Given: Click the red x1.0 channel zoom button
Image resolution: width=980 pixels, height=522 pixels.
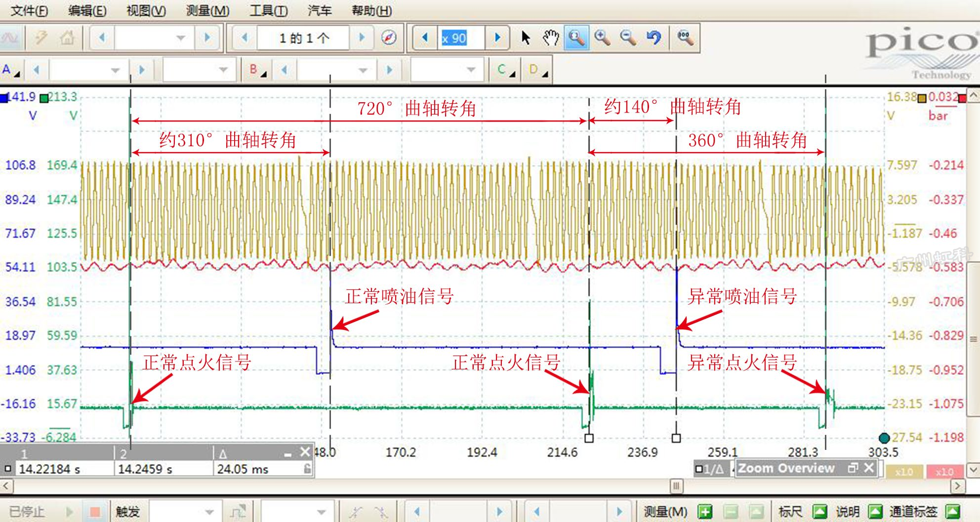Looking at the screenshot, I should 944,472.
